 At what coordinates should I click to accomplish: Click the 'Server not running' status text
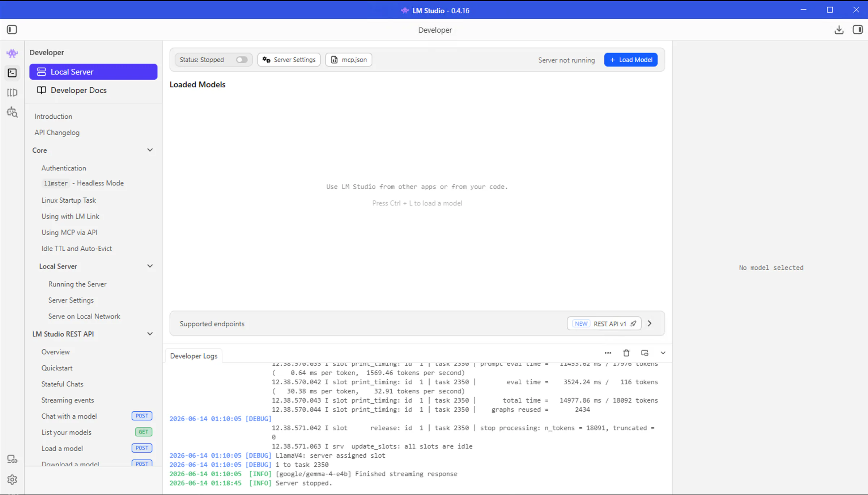pos(566,60)
